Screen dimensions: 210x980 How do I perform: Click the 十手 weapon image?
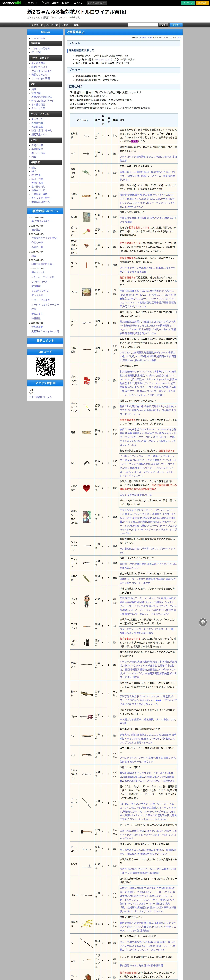tap(87, 154)
